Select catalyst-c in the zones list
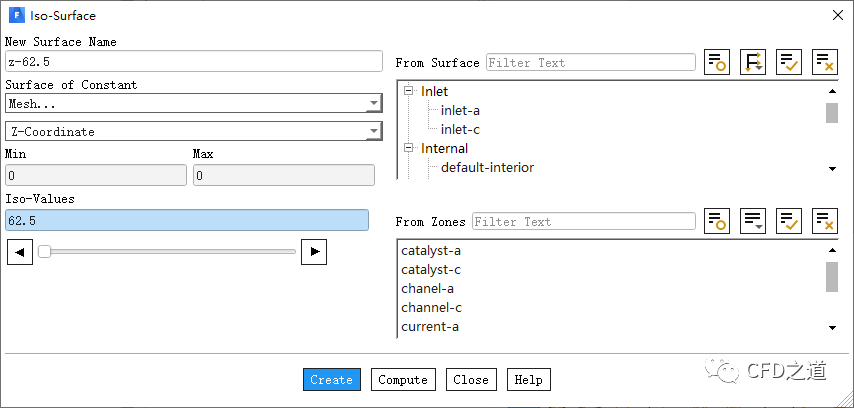 pos(431,269)
